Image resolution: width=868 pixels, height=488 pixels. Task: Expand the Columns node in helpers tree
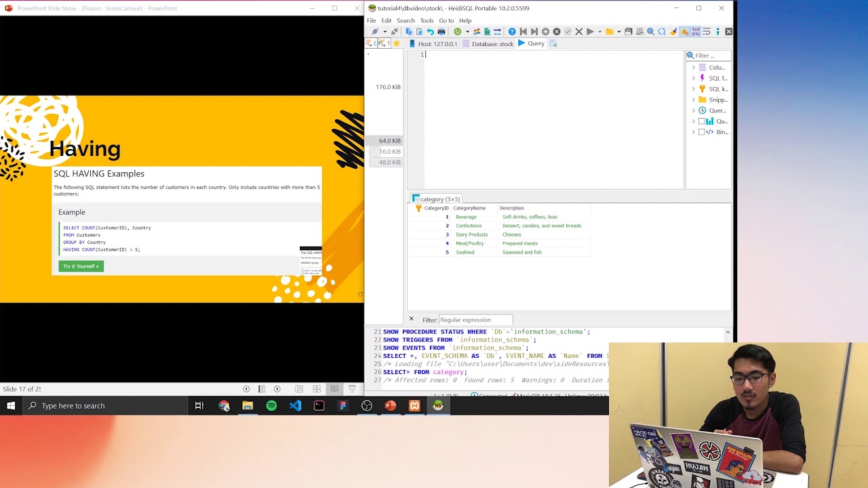693,68
